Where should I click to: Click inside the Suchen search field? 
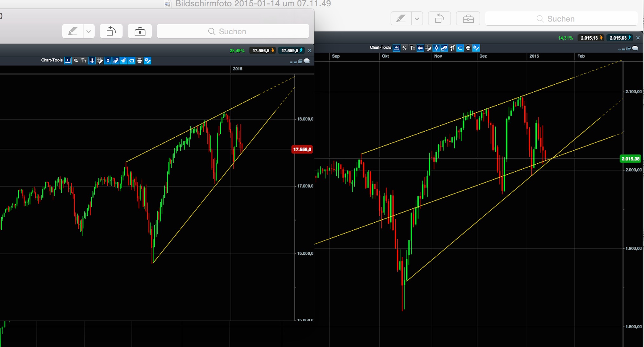coord(233,31)
